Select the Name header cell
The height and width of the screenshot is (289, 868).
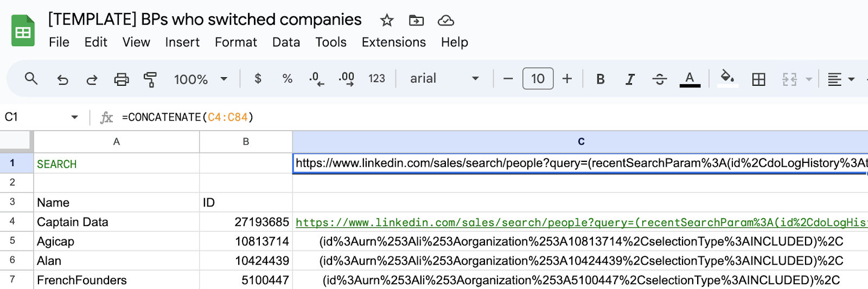click(x=117, y=203)
